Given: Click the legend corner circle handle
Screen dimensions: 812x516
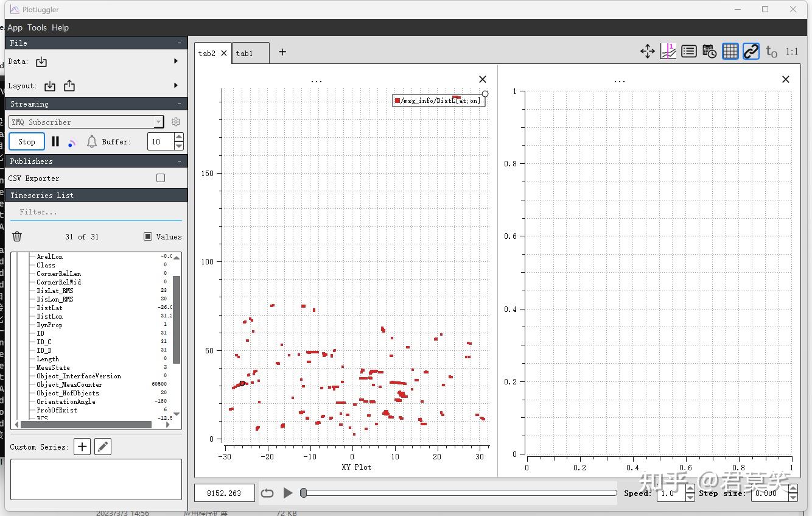Looking at the screenshot, I should coord(485,94).
